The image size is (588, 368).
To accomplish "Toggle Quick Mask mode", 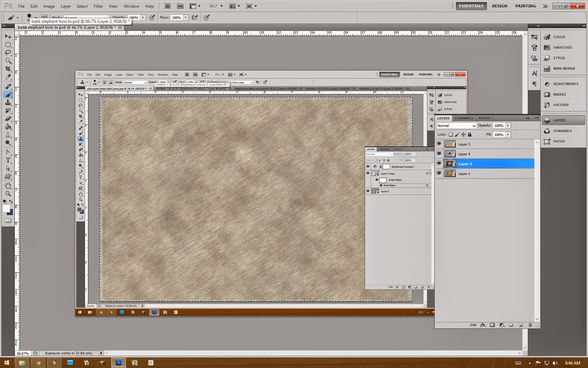I will (8, 220).
